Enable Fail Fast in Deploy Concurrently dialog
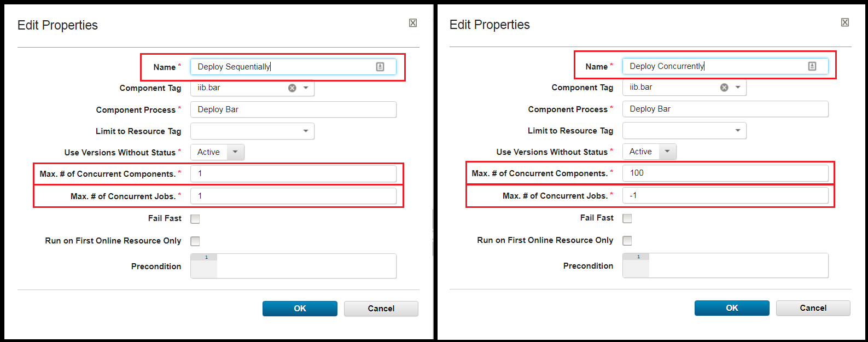Viewport: 868px width, 342px height. tap(627, 218)
